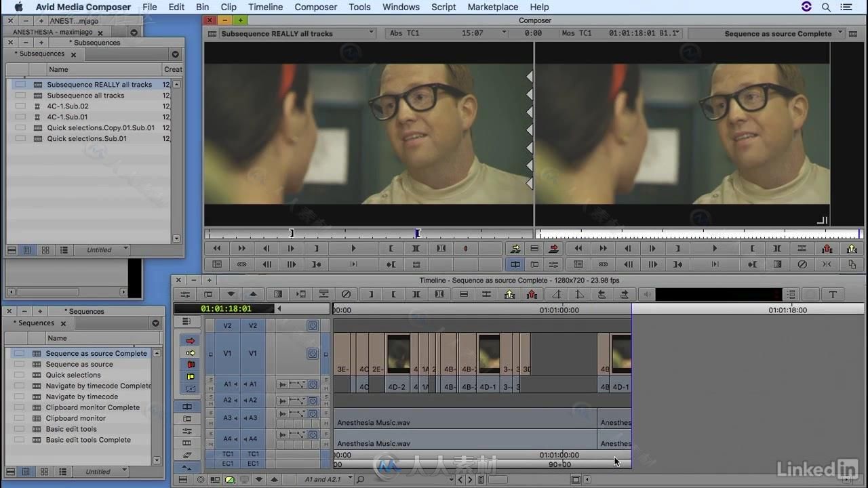
Task: Click the source monitor position bar
Action: point(368,233)
